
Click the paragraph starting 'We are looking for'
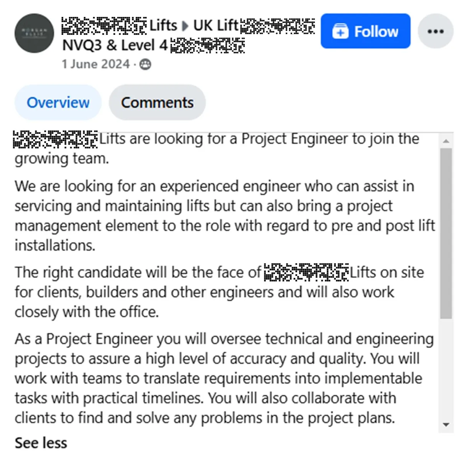(225, 216)
